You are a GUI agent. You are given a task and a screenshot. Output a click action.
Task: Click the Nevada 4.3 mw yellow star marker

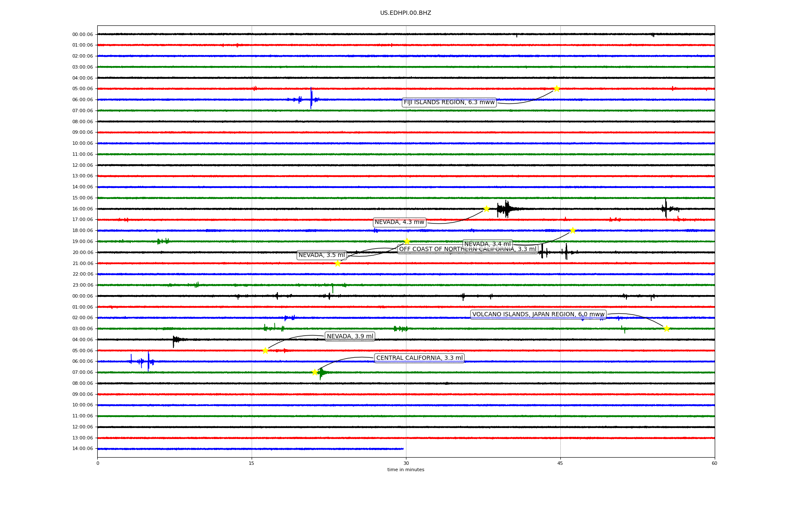pyautogui.click(x=486, y=209)
